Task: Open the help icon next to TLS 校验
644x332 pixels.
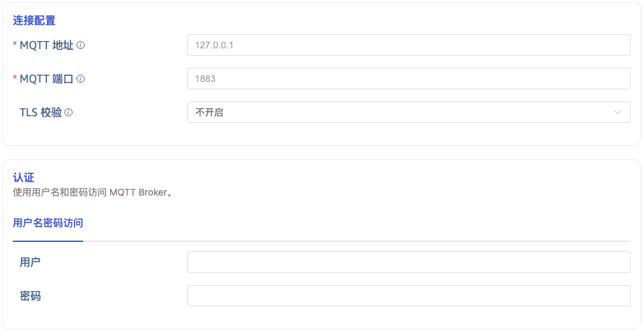Action: 68,112
